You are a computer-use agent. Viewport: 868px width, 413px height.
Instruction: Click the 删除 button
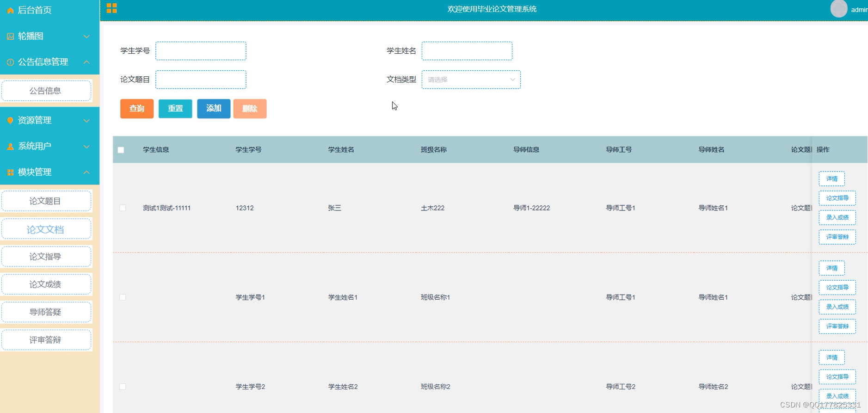pos(250,109)
